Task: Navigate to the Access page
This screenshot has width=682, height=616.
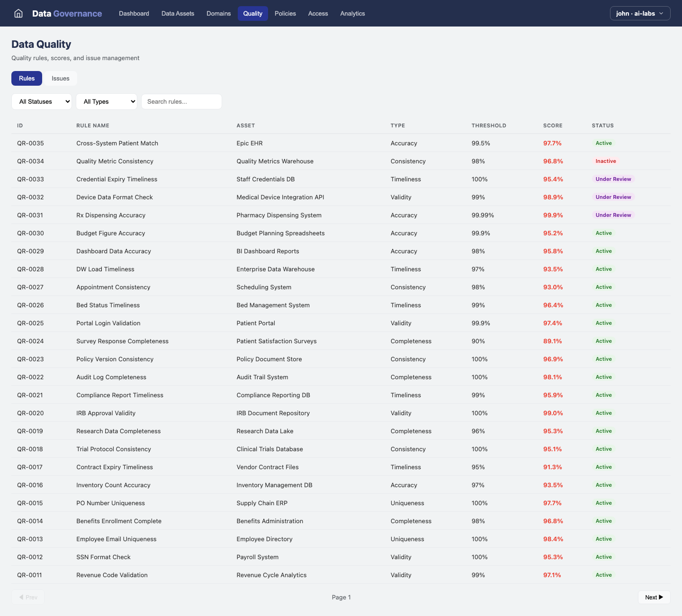Action: (x=318, y=13)
